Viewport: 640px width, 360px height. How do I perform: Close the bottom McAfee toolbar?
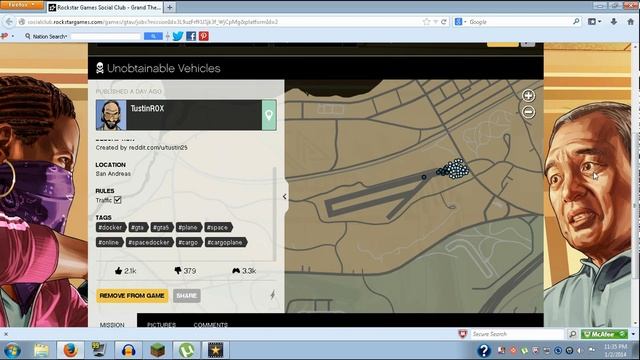6,334
